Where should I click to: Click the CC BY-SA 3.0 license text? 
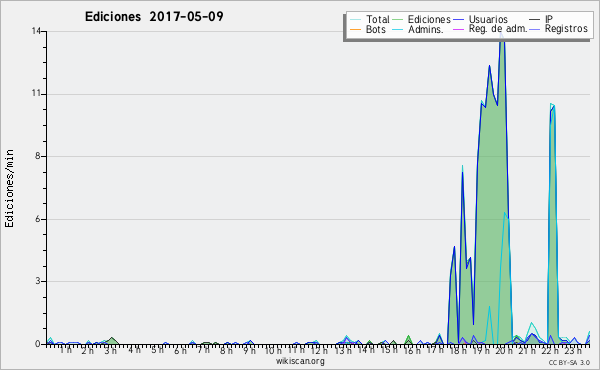569,362
